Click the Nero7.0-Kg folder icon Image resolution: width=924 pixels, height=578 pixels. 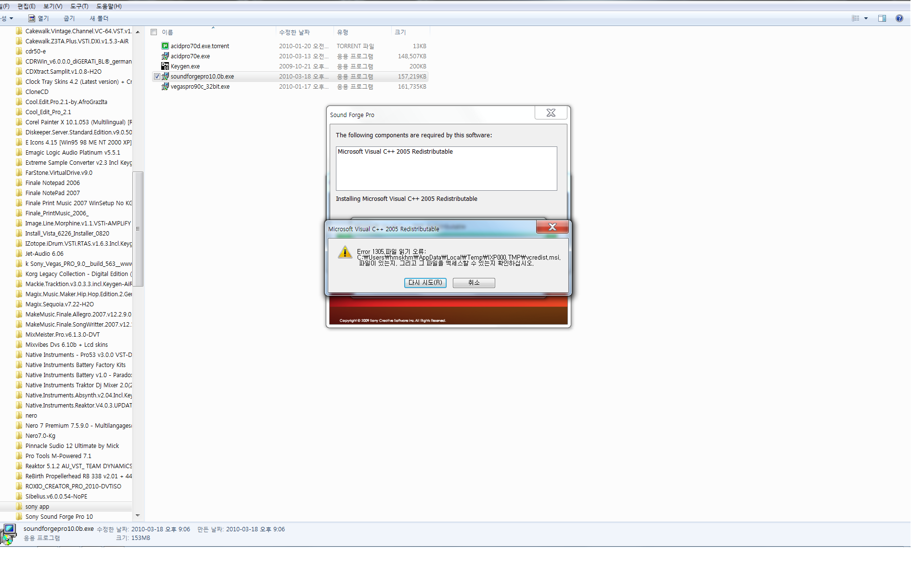coord(19,435)
